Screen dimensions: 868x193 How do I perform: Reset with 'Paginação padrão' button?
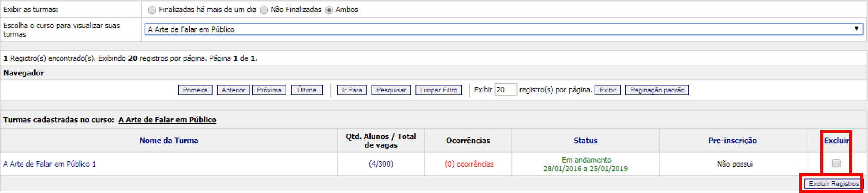click(x=657, y=90)
